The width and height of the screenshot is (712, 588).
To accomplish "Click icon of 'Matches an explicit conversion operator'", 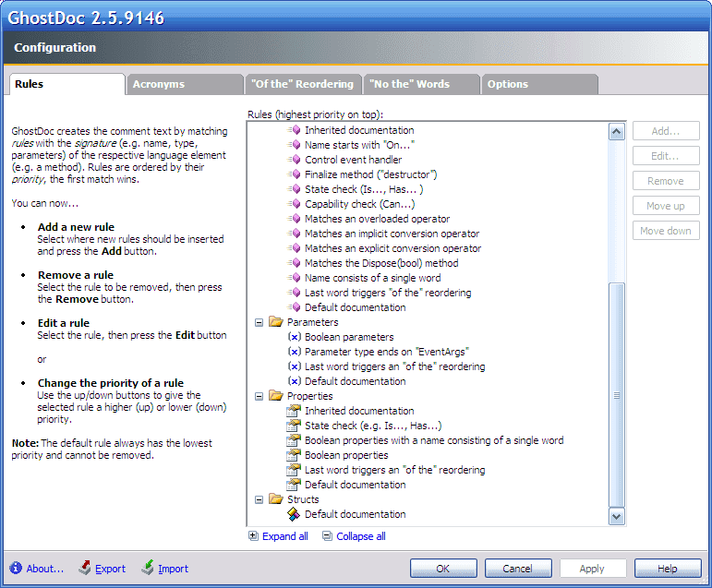I will [x=295, y=248].
